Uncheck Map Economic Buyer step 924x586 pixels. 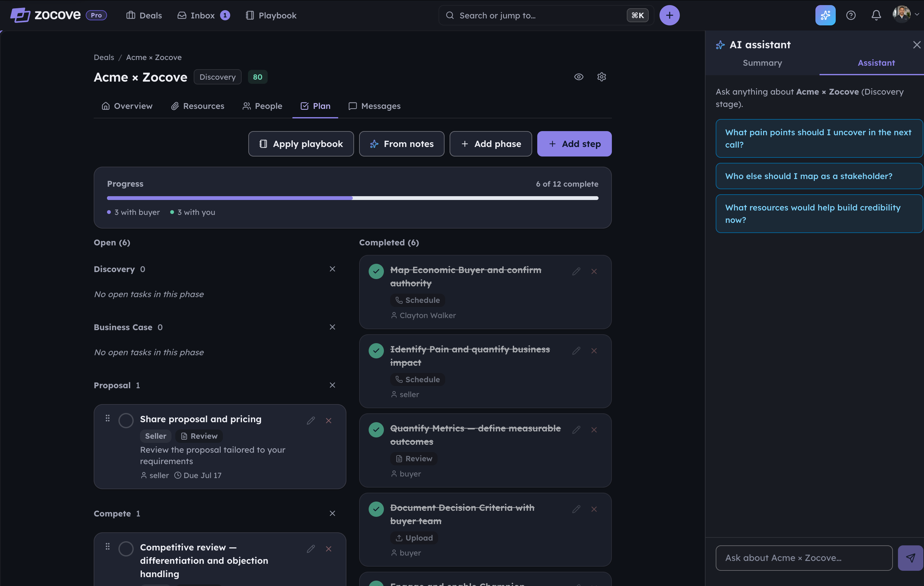coord(376,271)
